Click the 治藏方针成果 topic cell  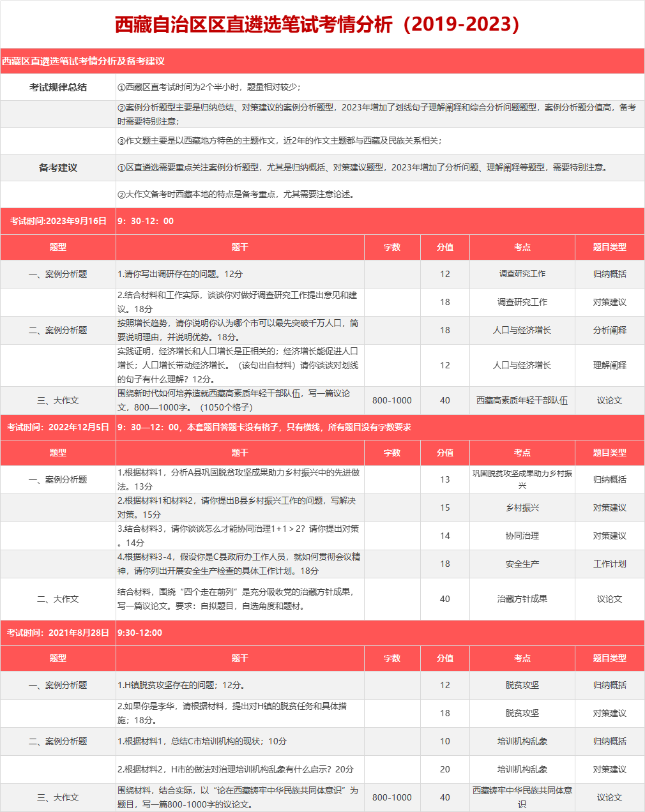[x=522, y=599]
